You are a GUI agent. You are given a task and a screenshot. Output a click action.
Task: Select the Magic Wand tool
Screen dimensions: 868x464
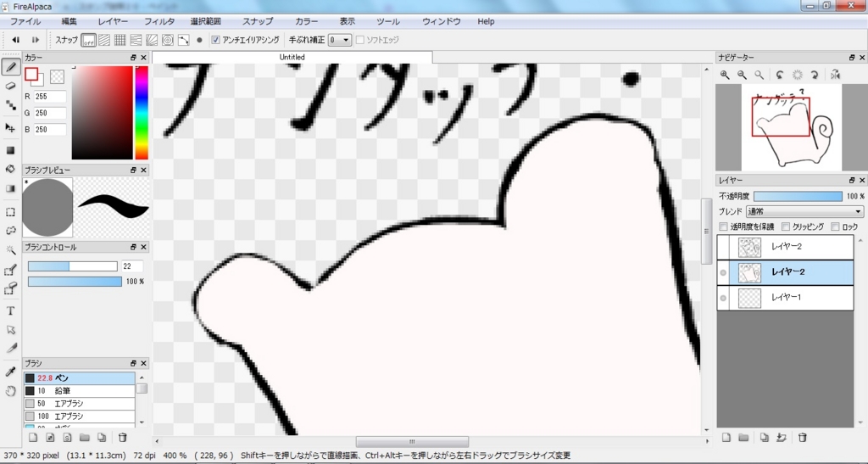[x=10, y=250]
